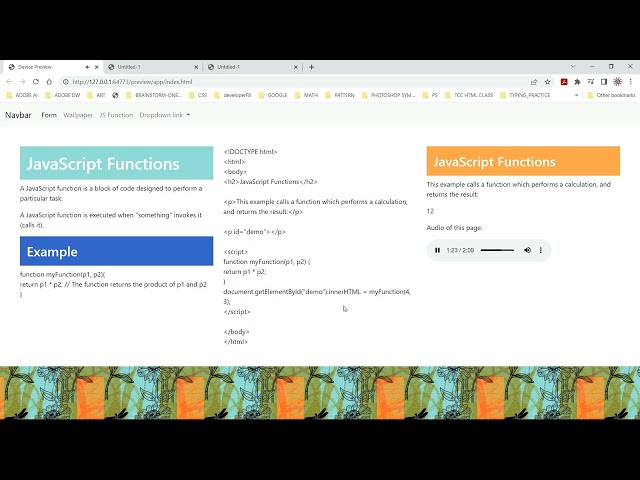Open the TYPING_PRACTICE bookmark folder
The height and width of the screenshot is (480, 640).
point(525,95)
